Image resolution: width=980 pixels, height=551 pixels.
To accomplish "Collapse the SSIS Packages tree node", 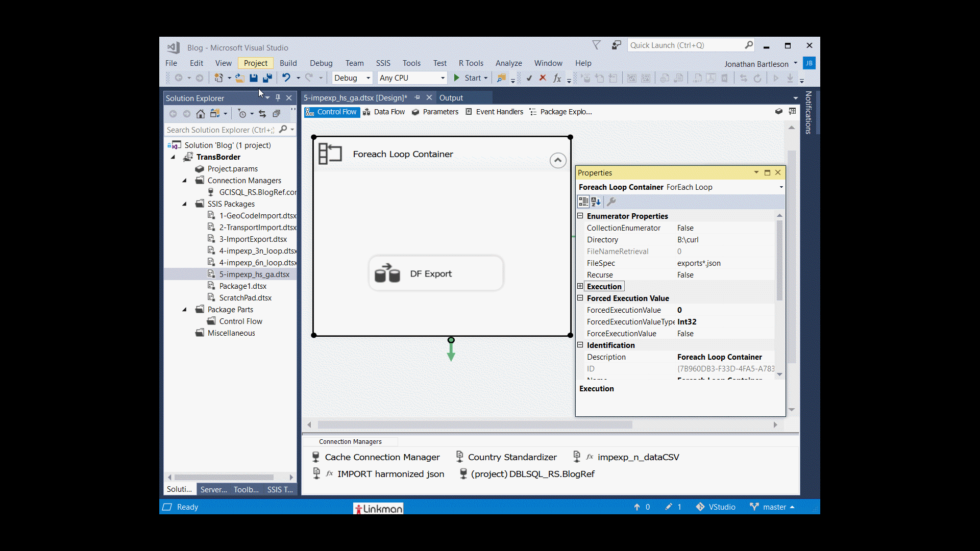I will 184,204.
